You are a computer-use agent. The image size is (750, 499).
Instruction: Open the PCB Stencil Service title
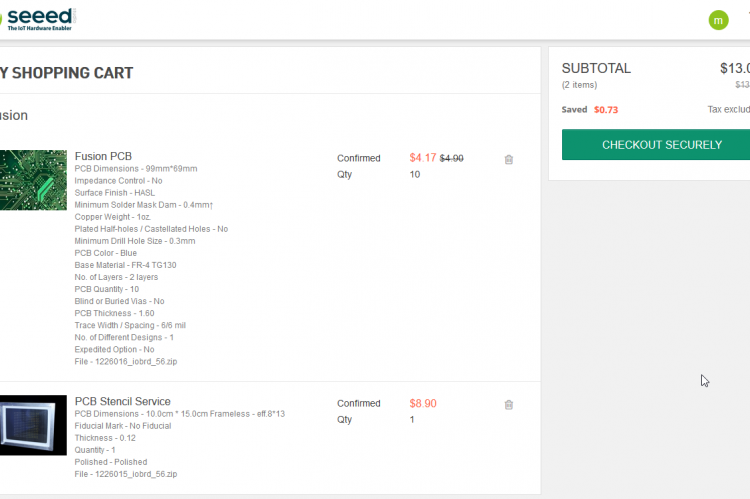pos(122,401)
